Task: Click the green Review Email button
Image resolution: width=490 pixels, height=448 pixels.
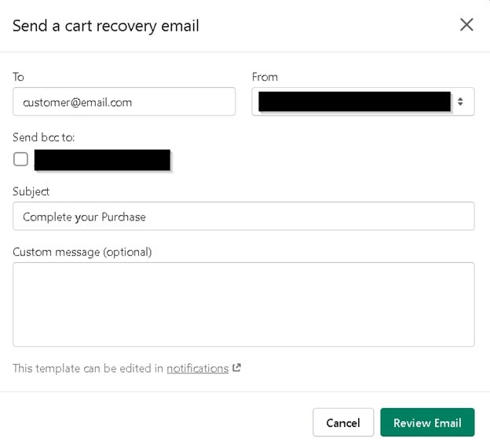Action: click(427, 423)
